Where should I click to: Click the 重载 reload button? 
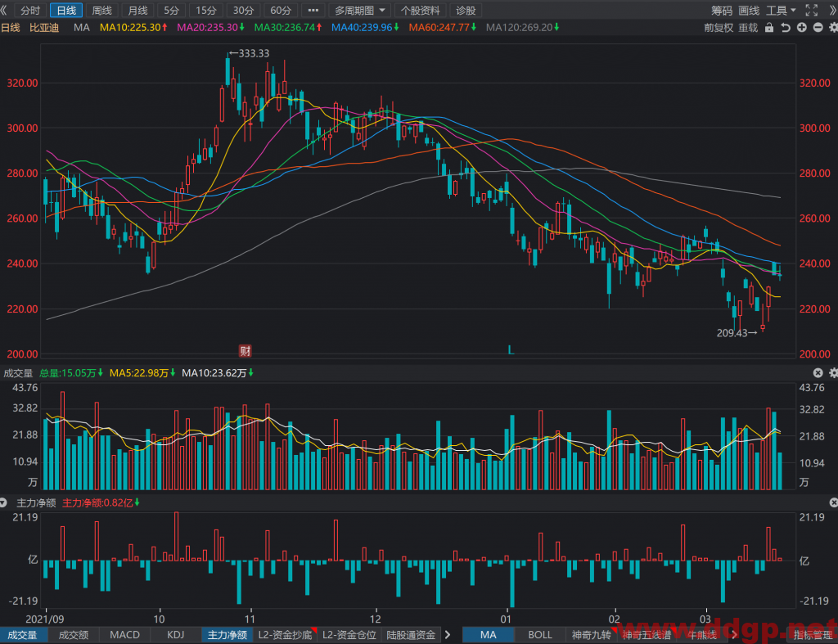coord(748,27)
